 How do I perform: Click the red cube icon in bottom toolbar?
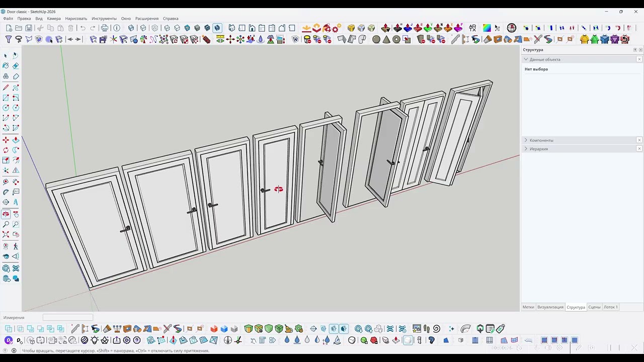214,329
